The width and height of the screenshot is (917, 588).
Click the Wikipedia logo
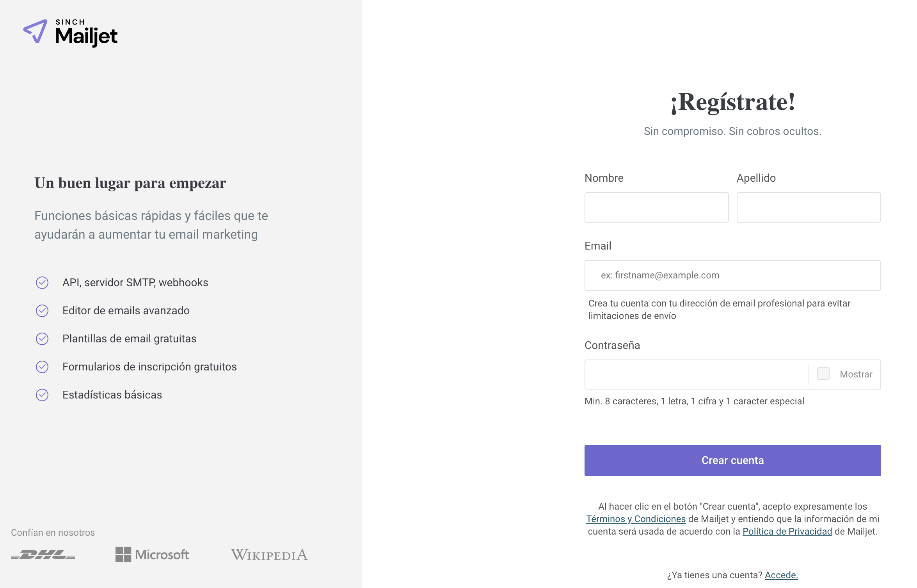tap(269, 554)
